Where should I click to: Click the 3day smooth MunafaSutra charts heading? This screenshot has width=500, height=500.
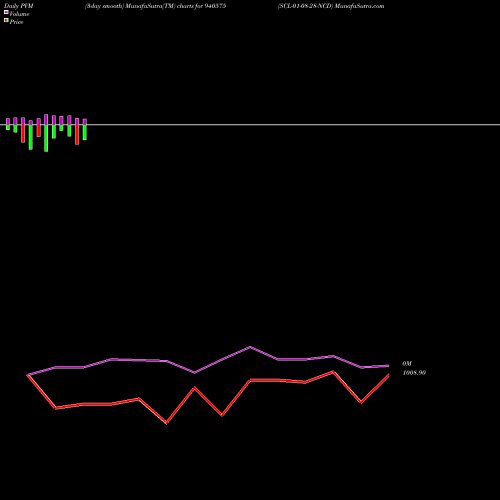(155, 6)
